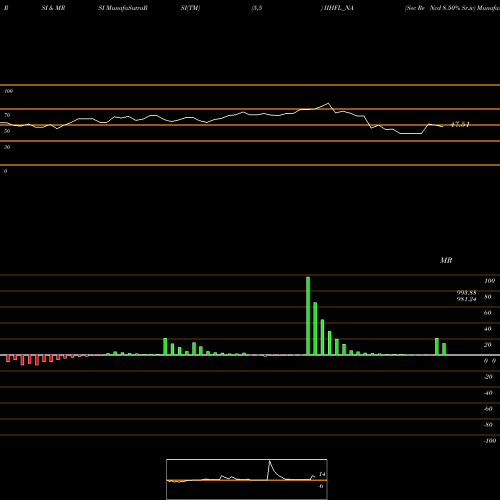Click the MR axis label 80
Image resolution: width=500 pixels, height=500 pixels.
pos(488,297)
